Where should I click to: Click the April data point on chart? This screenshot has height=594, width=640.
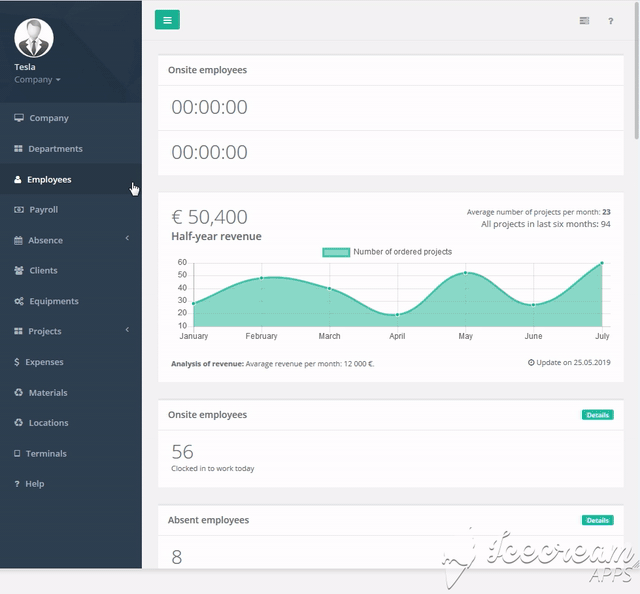398,315
